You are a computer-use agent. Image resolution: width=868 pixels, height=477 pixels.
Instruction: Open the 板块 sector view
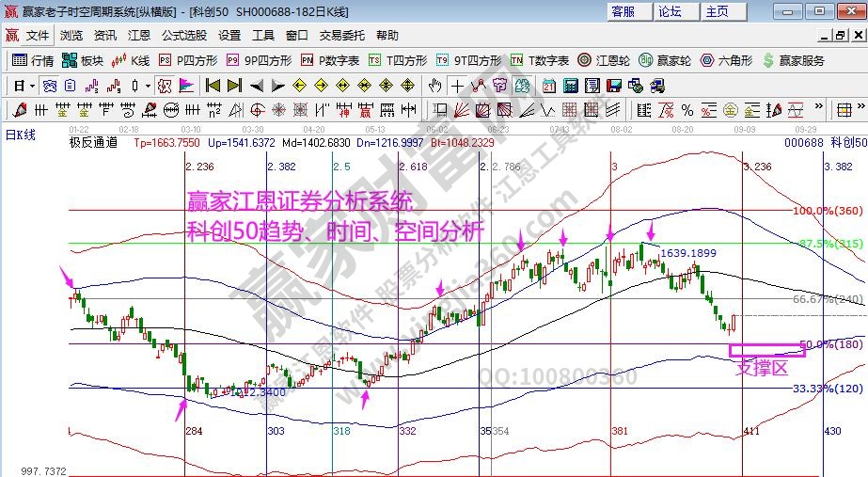[82, 60]
